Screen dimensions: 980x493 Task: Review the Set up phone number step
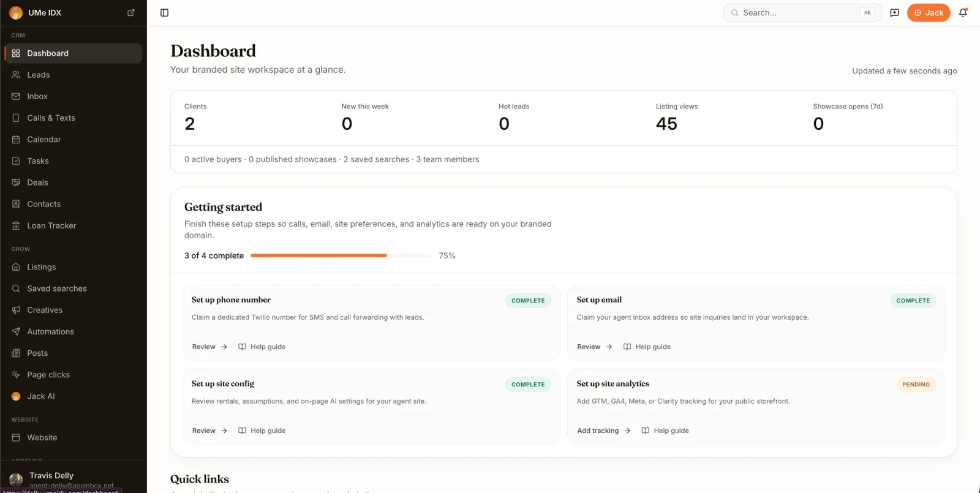click(x=209, y=347)
